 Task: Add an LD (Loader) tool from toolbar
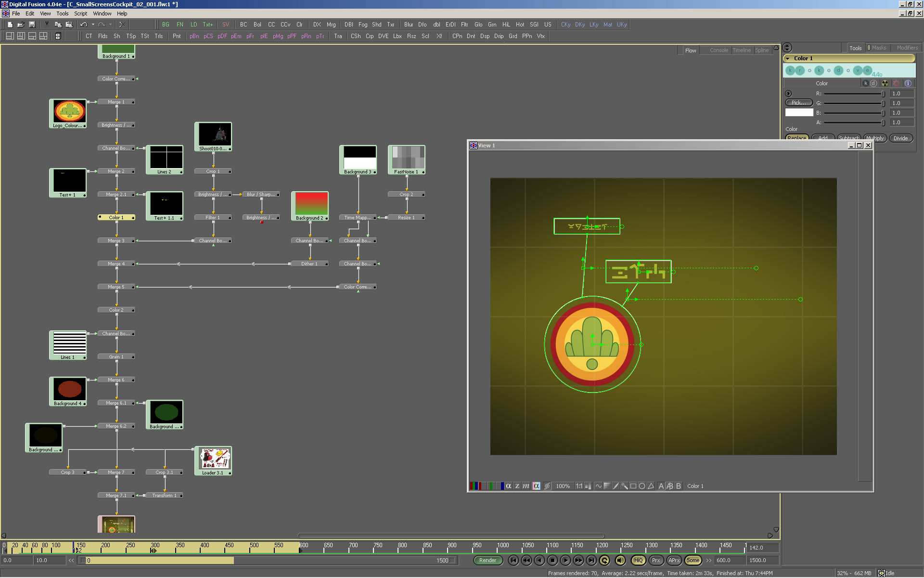point(193,25)
